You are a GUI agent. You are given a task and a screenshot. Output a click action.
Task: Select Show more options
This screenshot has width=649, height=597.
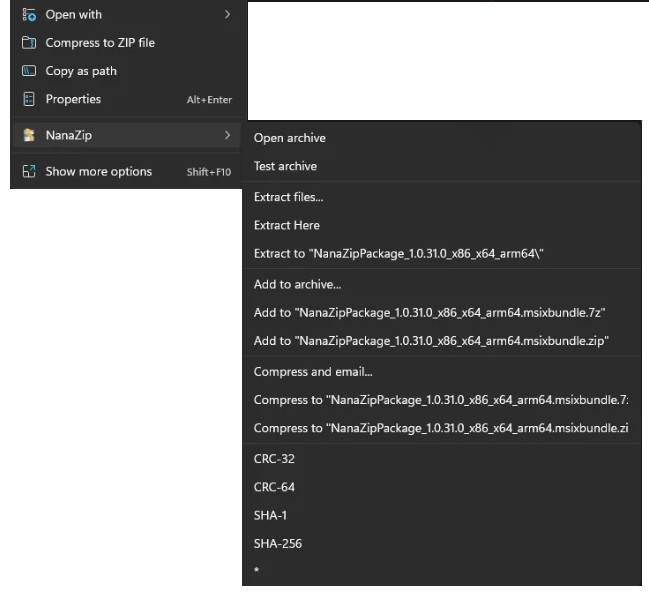126,171
